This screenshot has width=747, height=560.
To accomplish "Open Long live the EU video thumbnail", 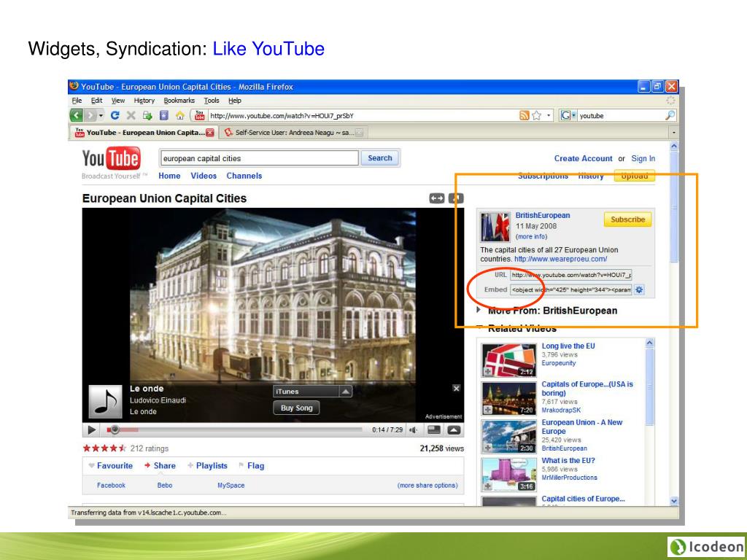I will (x=508, y=360).
